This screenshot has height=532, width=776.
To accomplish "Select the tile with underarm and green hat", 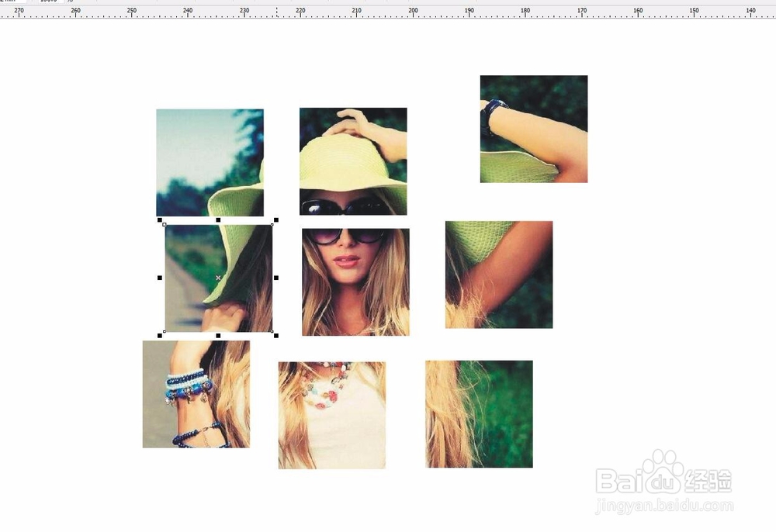I will coord(499,275).
